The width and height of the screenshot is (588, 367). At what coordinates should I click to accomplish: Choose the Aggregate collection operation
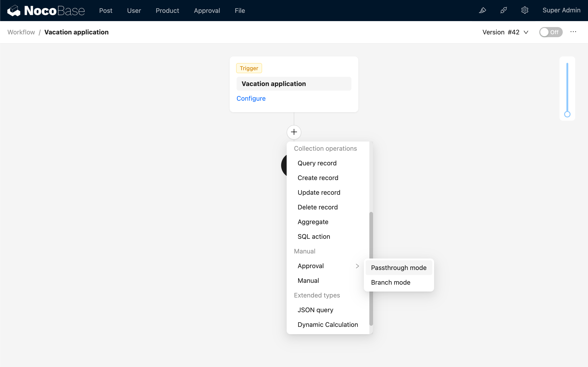[313, 222]
